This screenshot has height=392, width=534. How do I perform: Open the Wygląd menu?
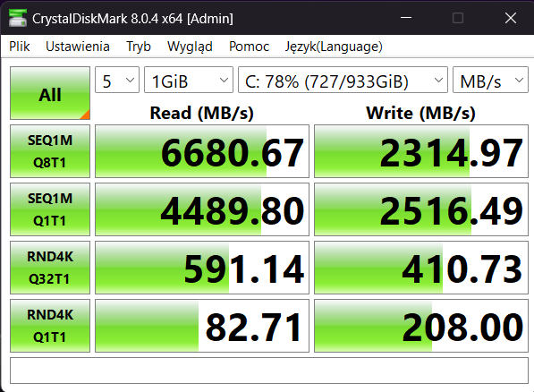[190, 47]
